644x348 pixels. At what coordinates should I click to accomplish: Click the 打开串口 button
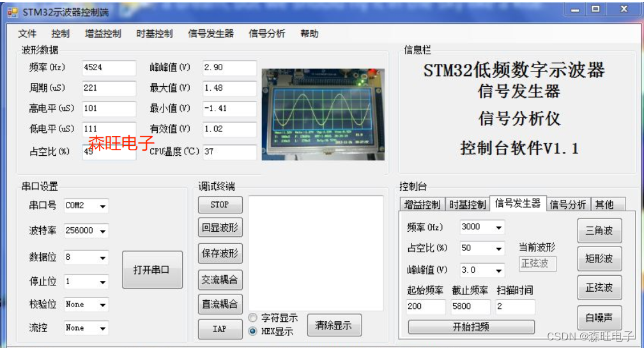click(152, 269)
